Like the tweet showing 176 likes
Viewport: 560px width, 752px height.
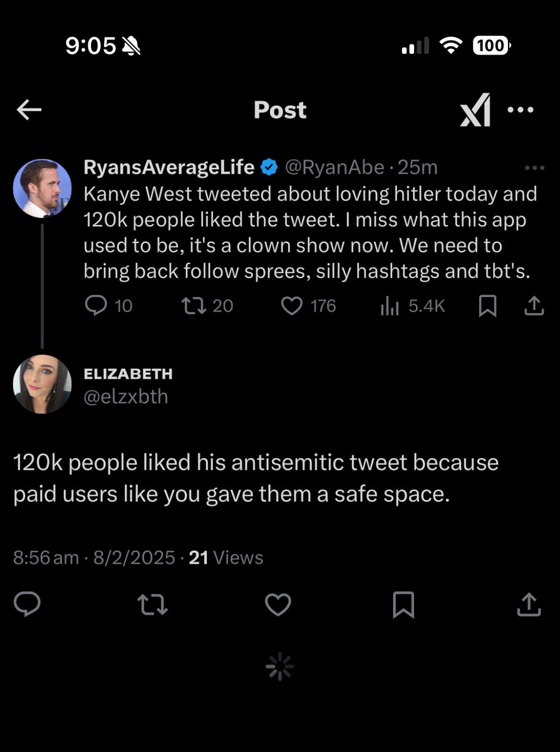pos(308,306)
